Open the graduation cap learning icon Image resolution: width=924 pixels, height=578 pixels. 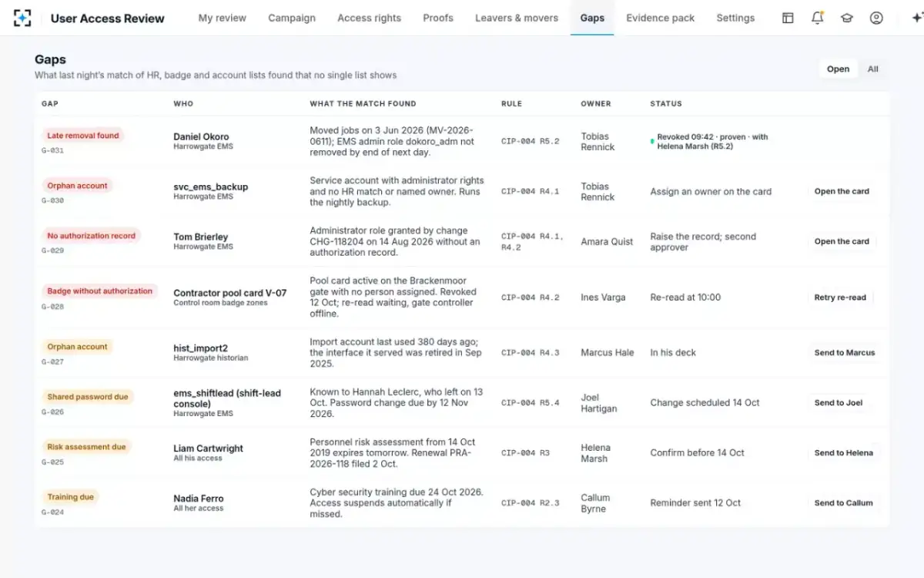[x=847, y=18]
